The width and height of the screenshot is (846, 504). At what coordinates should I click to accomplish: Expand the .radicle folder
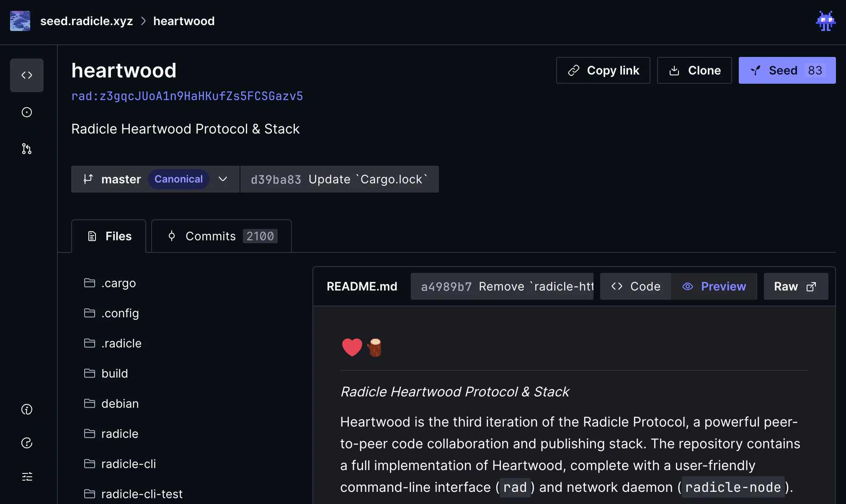point(113,343)
